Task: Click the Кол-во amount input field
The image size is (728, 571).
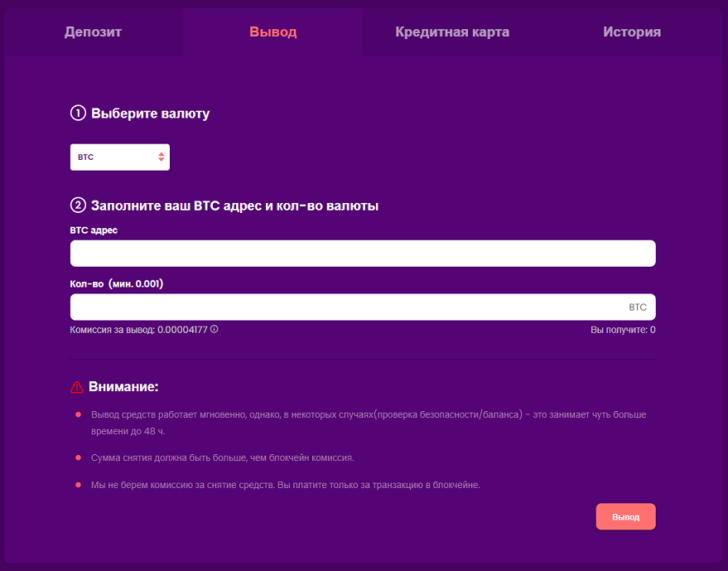Action: pos(363,307)
